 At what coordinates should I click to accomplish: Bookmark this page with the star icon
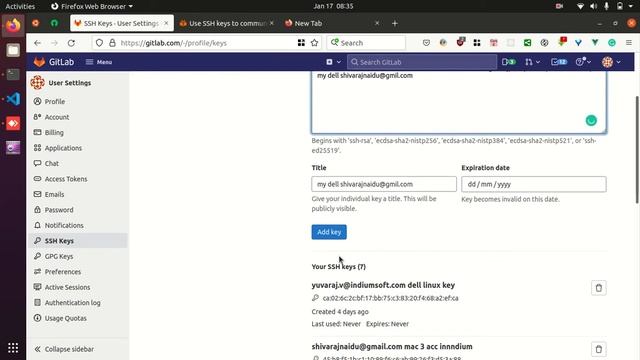[314, 43]
